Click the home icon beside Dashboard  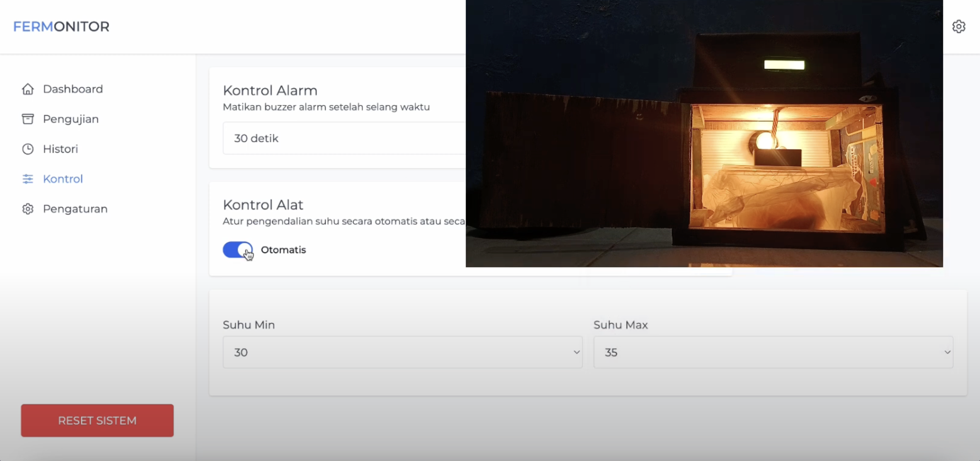tap(28, 89)
